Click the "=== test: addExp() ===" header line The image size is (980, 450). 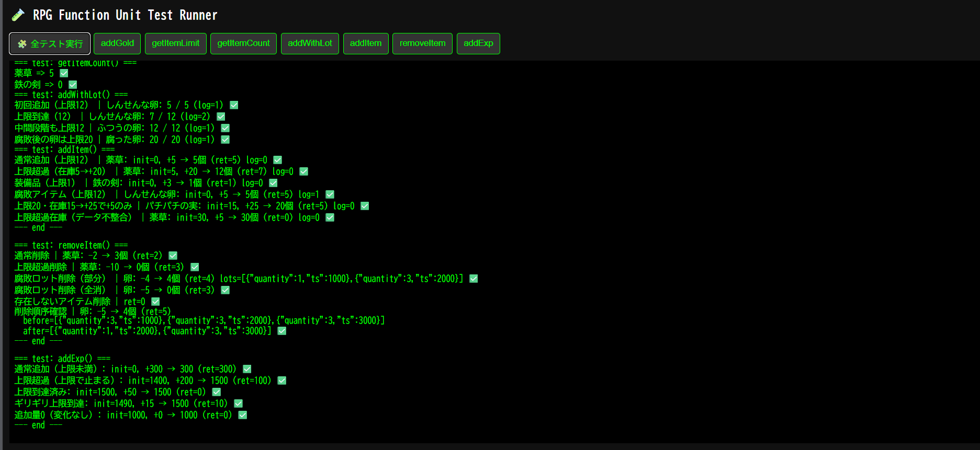coord(62,359)
